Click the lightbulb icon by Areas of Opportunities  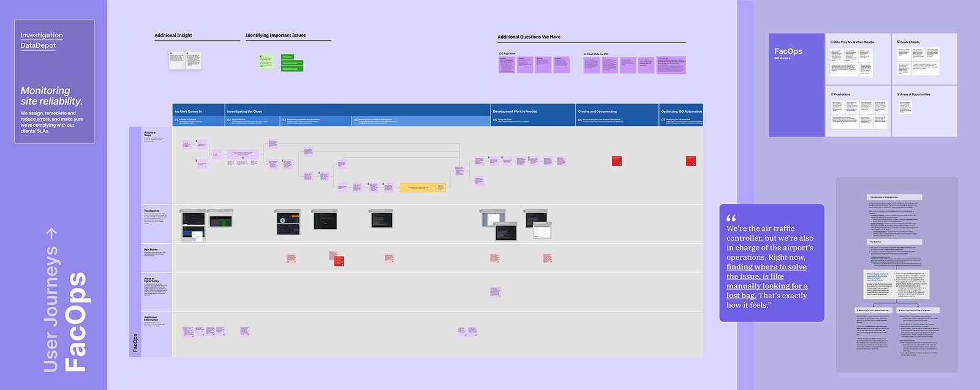(x=899, y=94)
